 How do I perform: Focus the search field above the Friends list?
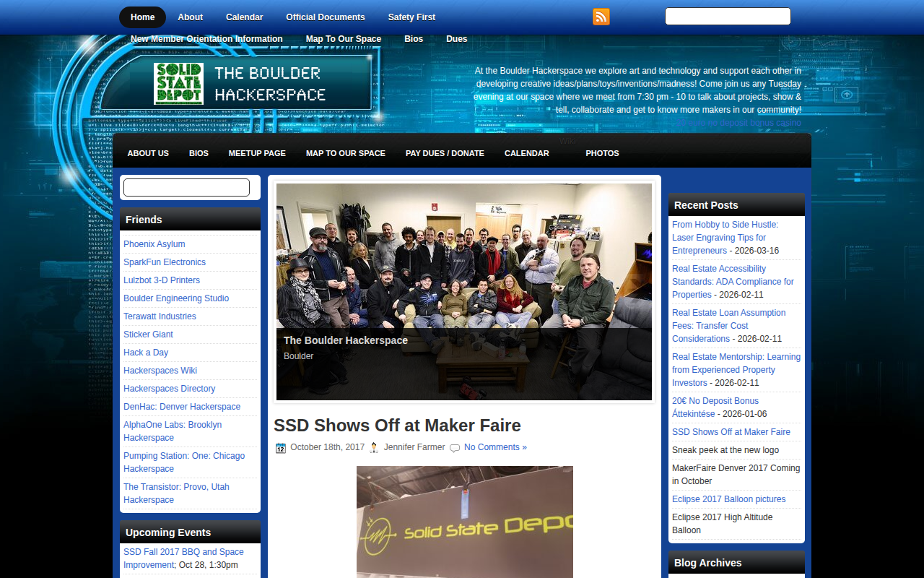(x=186, y=188)
